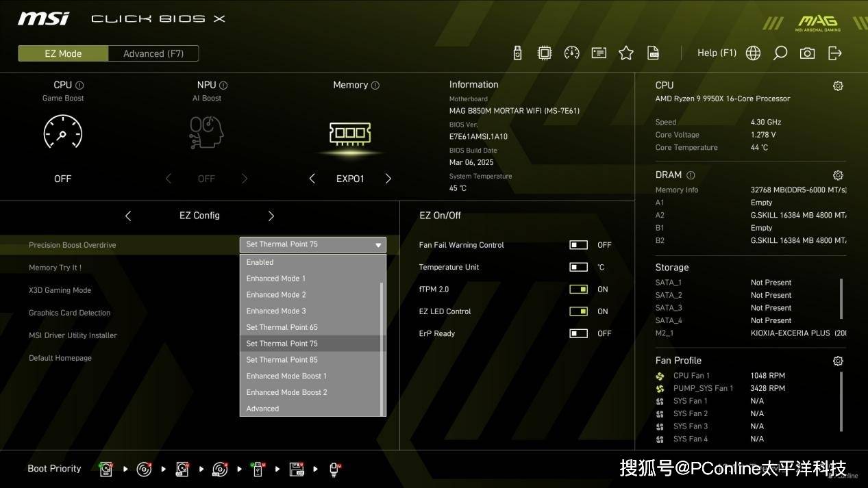Choose Enhanced Mode 3 option
868x488 pixels.
310,311
